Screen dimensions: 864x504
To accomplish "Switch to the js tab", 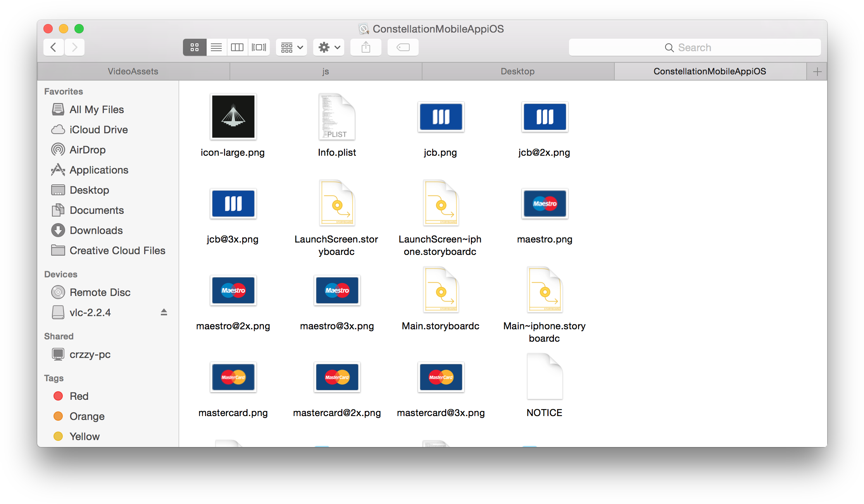I will pyautogui.click(x=326, y=71).
